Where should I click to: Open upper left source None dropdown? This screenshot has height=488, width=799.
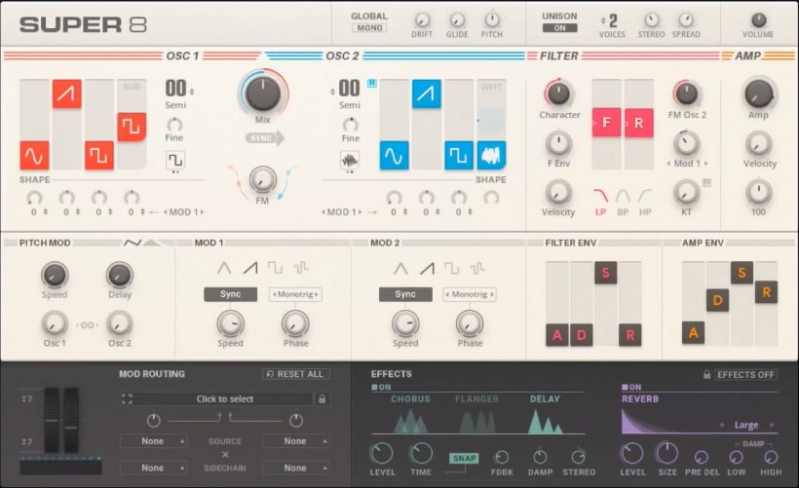[x=153, y=441]
